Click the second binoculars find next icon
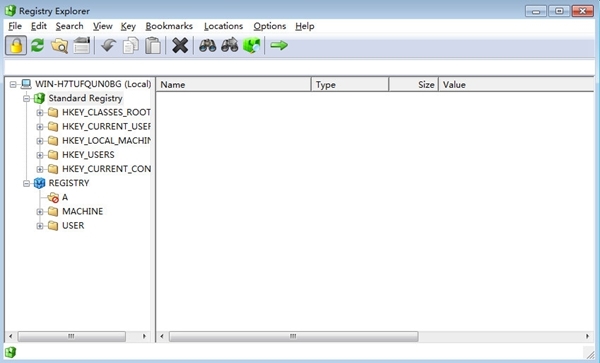Viewport: 600px width, 363px height. [x=230, y=46]
